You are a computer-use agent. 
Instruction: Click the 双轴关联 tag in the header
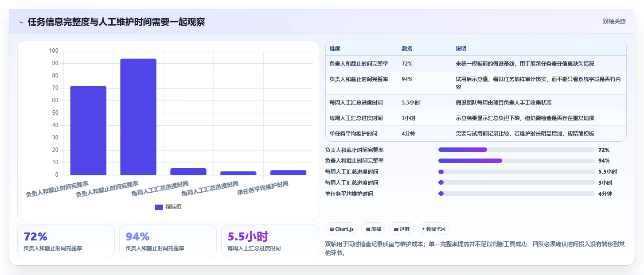614,22
